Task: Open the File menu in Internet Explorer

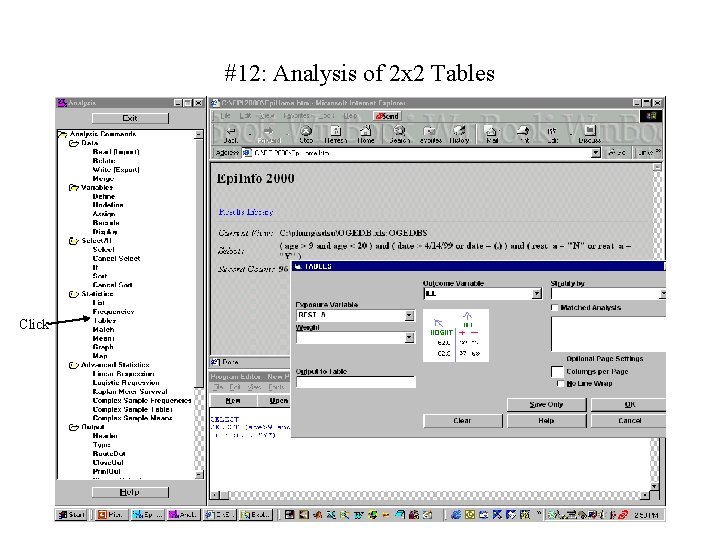Action: click(x=225, y=116)
